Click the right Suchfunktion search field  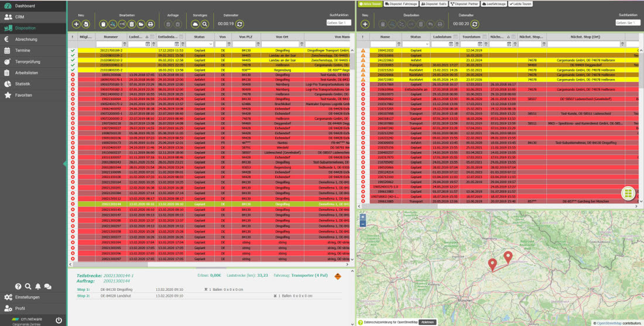628,23
